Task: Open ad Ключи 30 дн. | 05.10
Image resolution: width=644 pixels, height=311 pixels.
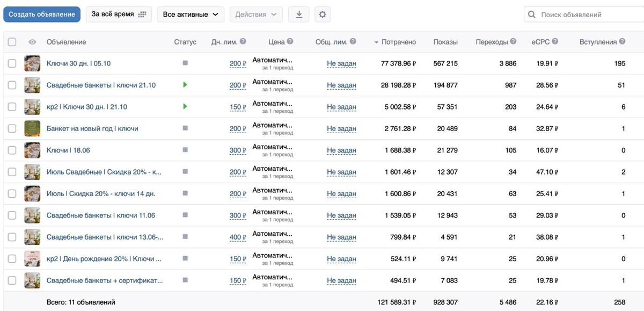Action: point(78,63)
